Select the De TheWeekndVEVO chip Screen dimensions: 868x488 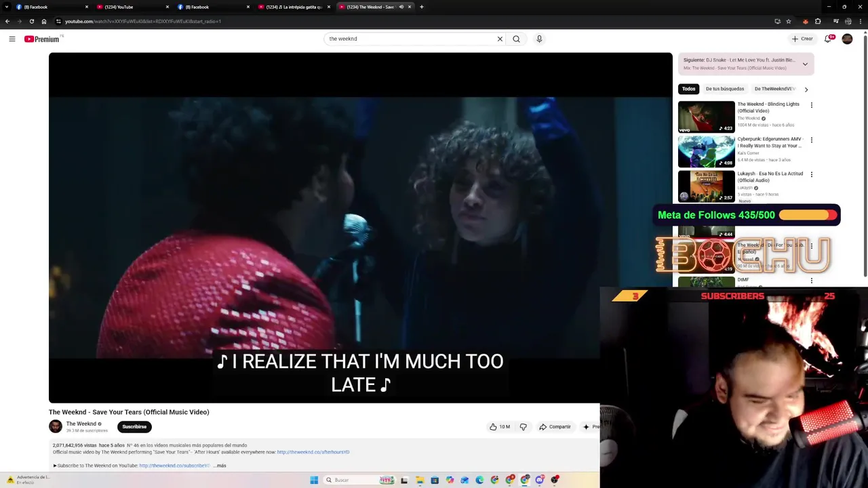[x=774, y=89]
